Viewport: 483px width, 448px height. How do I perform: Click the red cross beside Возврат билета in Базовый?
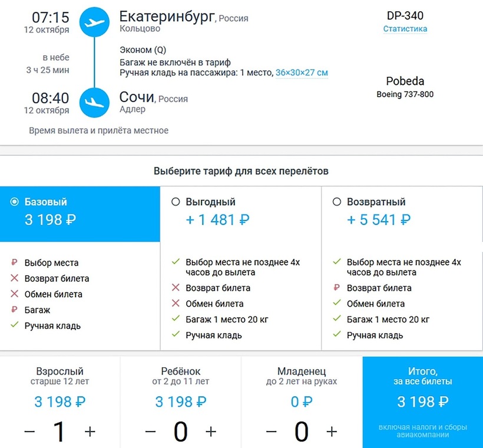14,278
